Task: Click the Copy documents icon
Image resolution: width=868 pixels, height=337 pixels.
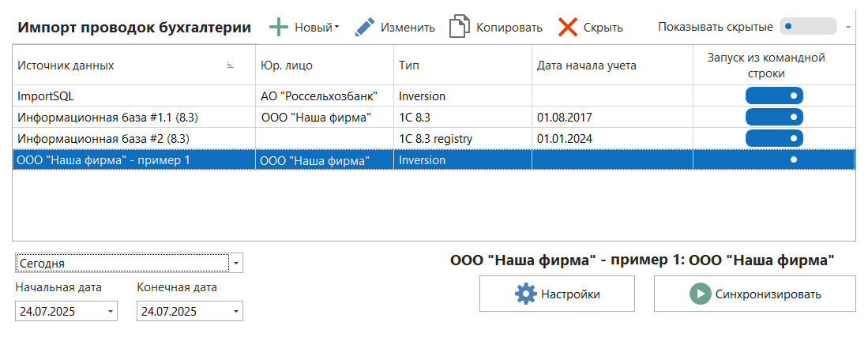Action: [459, 28]
